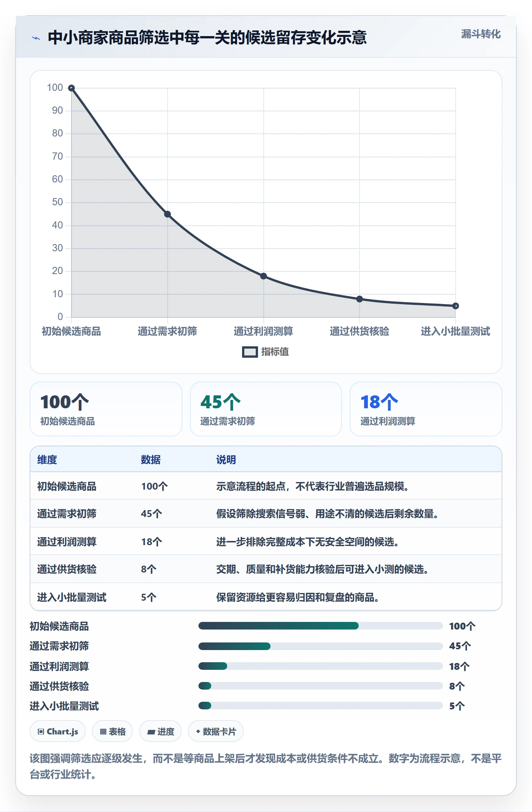532x812 pixels.
Task: Click the 漏斗转化 label in the header
Action: [481, 34]
